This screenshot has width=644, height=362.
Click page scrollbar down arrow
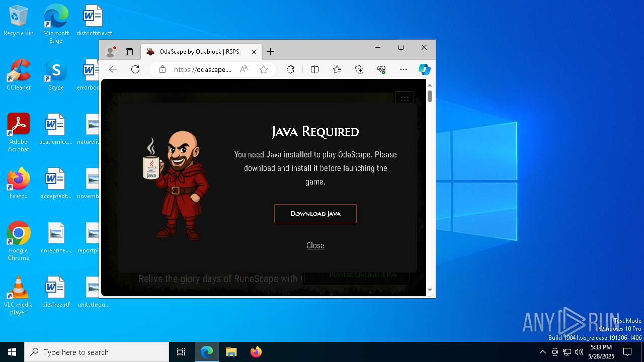pyautogui.click(x=430, y=290)
